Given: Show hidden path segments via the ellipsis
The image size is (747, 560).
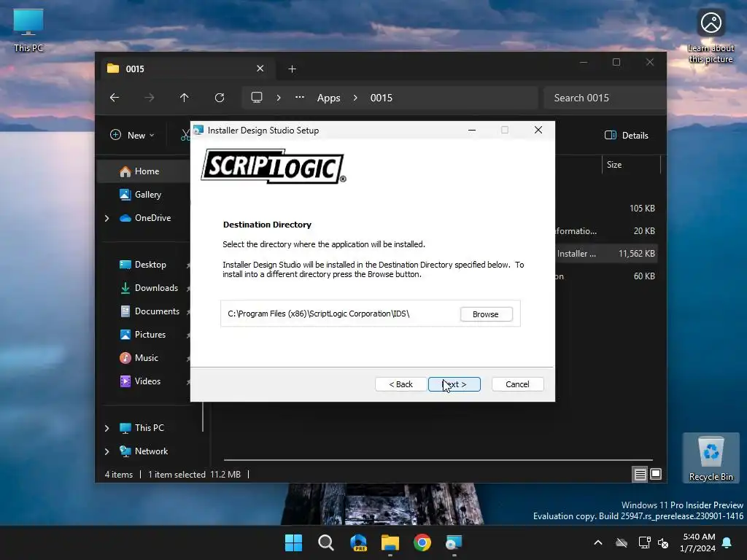Looking at the screenshot, I should 300,97.
